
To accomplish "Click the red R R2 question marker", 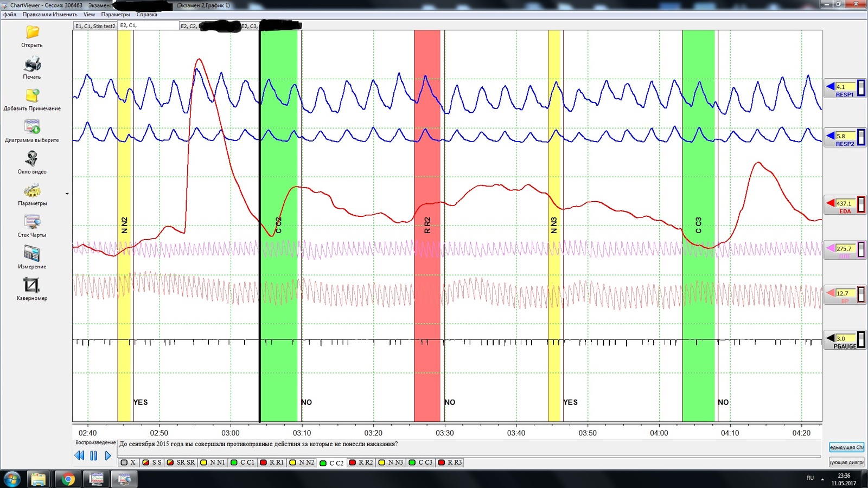I will tap(427, 226).
